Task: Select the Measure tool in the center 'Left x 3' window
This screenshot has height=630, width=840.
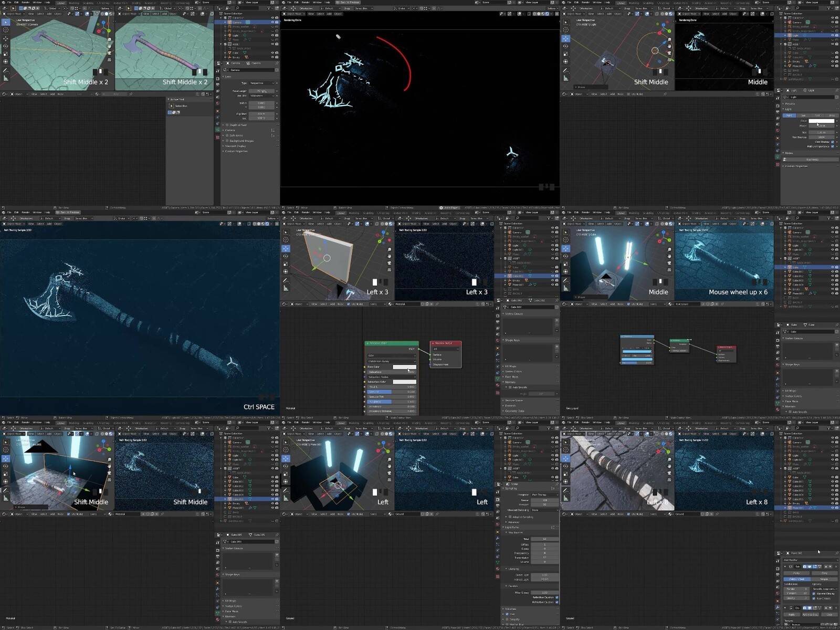Action: [x=286, y=288]
